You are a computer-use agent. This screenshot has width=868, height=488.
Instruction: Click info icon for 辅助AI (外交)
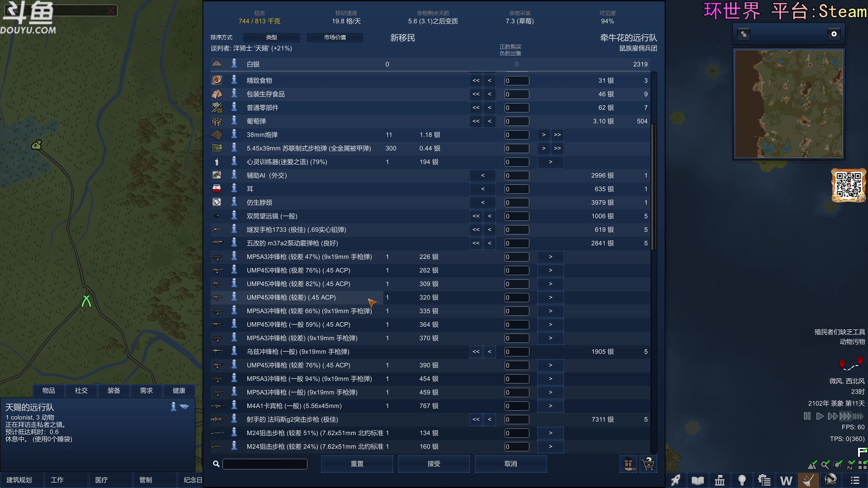click(x=234, y=175)
